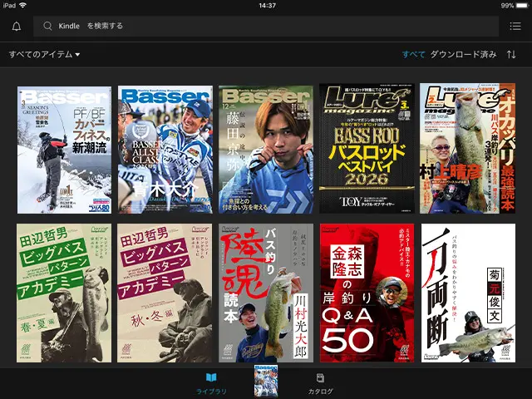Select the すべて filter tab
The height and width of the screenshot is (399, 532).
413,54
